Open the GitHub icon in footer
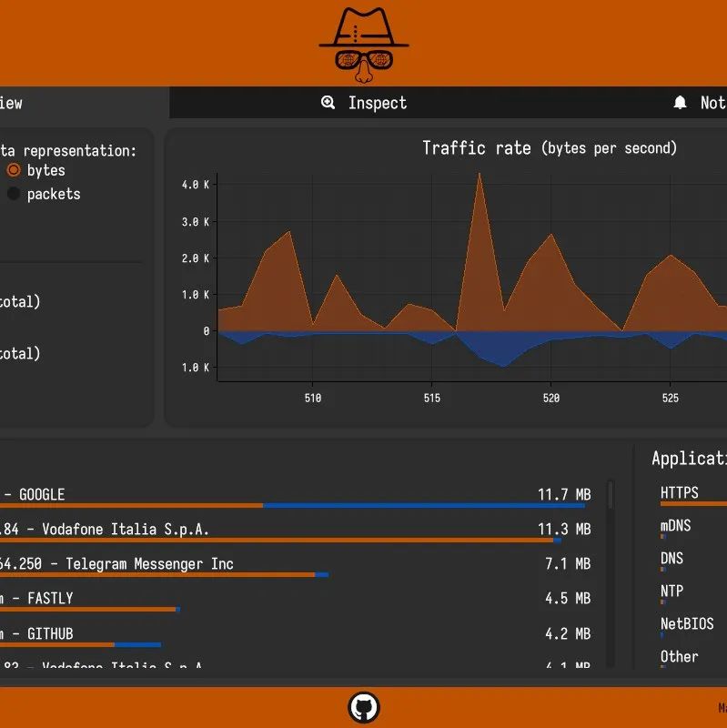 (x=364, y=708)
